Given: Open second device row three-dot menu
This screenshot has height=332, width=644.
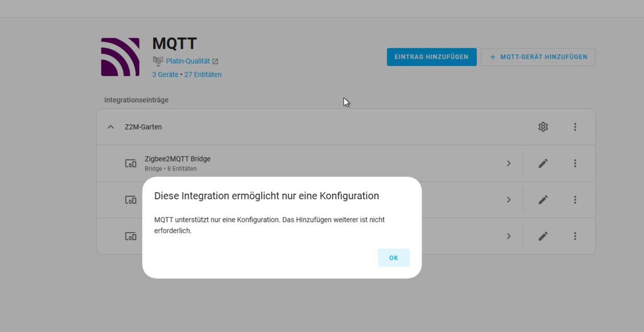Looking at the screenshot, I should click(x=575, y=200).
